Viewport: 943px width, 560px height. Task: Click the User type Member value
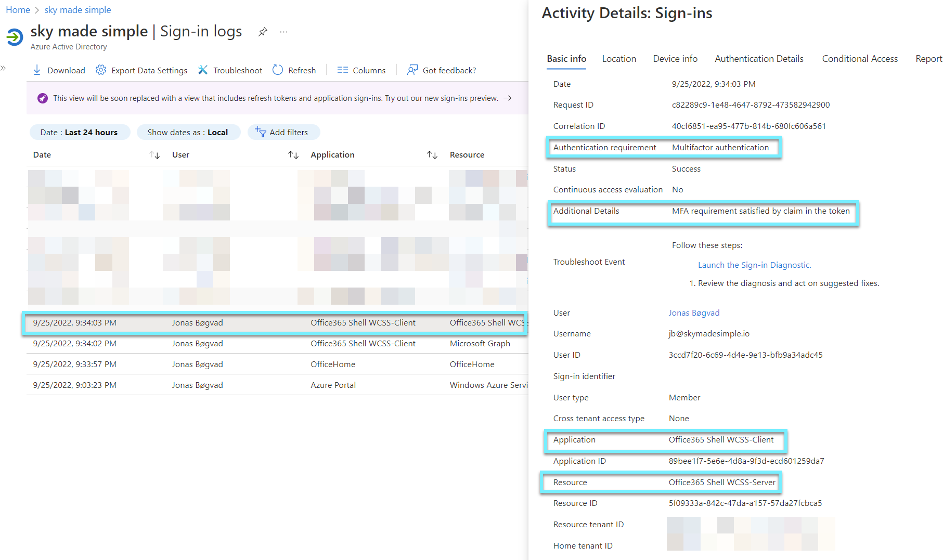tap(684, 398)
